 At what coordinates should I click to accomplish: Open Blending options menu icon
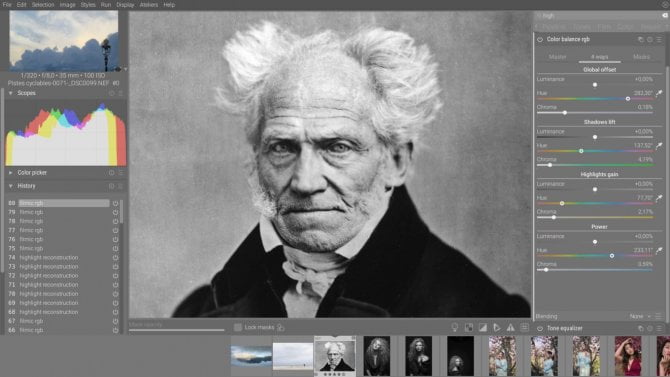click(x=658, y=316)
